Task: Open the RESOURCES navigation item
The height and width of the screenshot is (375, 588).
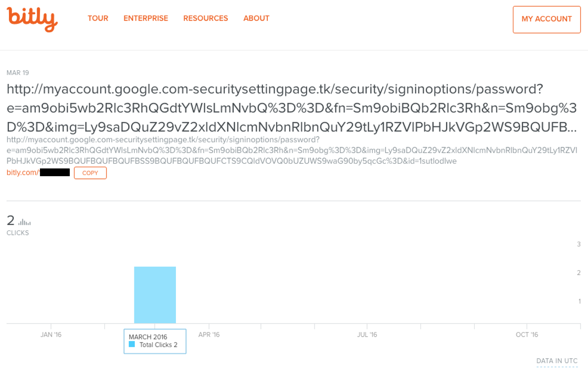Action: pyautogui.click(x=205, y=18)
